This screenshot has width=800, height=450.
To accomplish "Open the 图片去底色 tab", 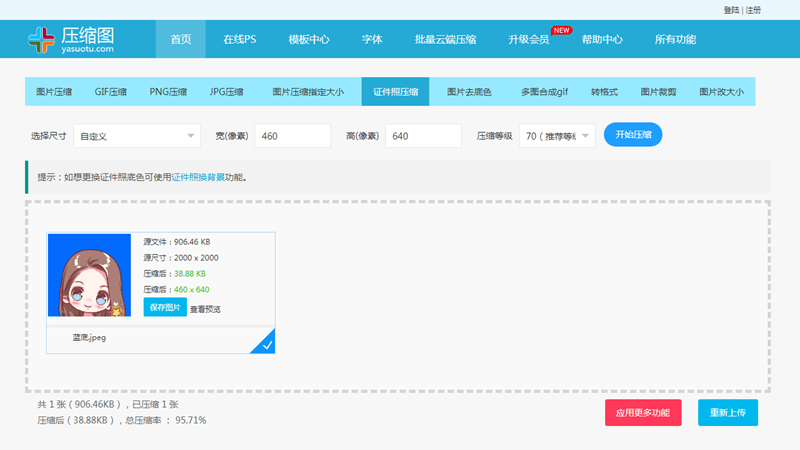I will tap(469, 92).
